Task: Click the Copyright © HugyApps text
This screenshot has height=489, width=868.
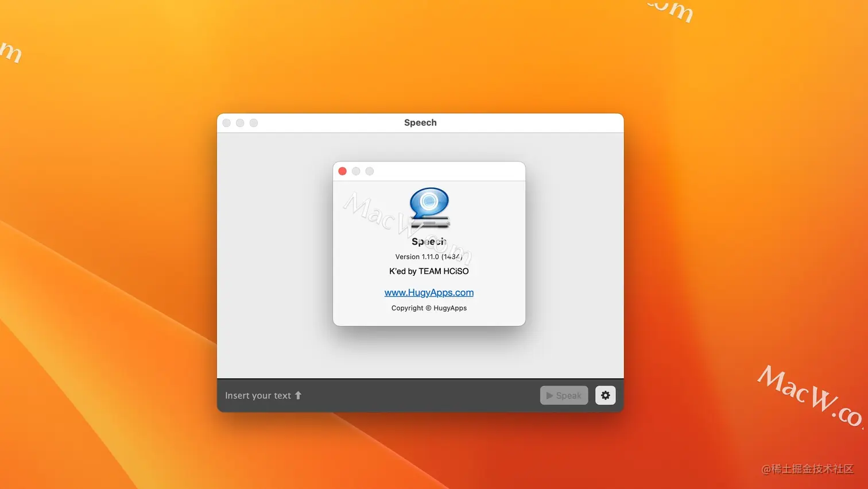Action: (x=429, y=308)
